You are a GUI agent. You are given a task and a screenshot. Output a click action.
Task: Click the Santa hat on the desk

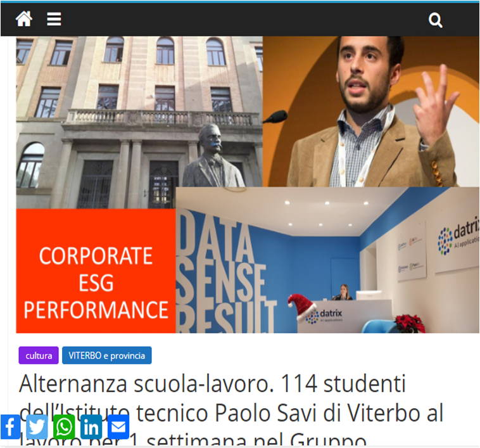301,306
